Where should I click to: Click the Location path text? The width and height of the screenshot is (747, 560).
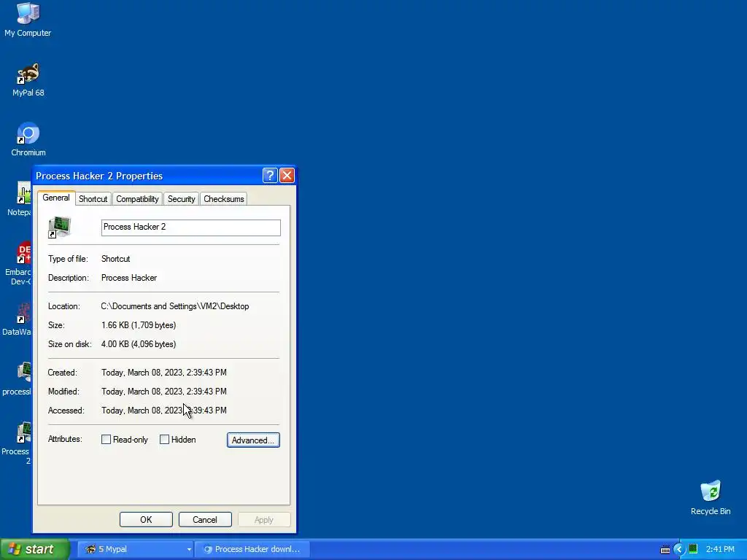point(175,306)
